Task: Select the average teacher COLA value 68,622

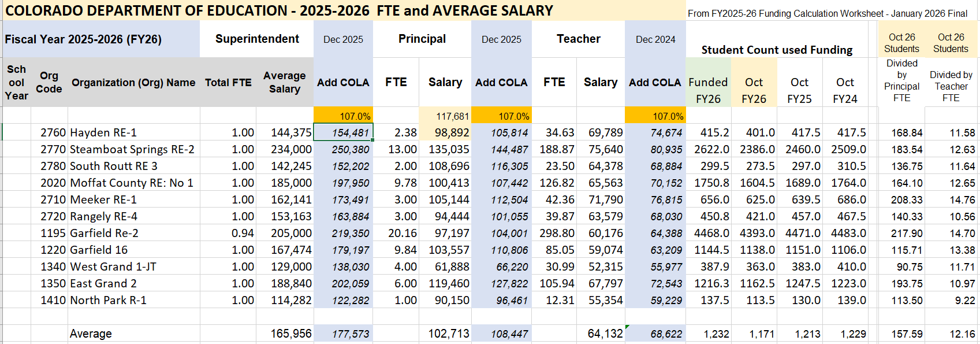Action: pyautogui.click(x=655, y=334)
